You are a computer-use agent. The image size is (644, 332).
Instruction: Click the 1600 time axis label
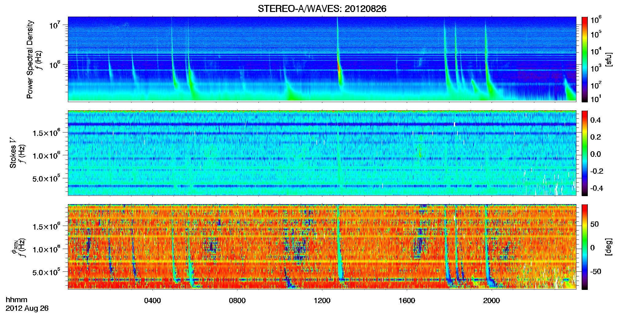pyautogui.click(x=407, y=301)
